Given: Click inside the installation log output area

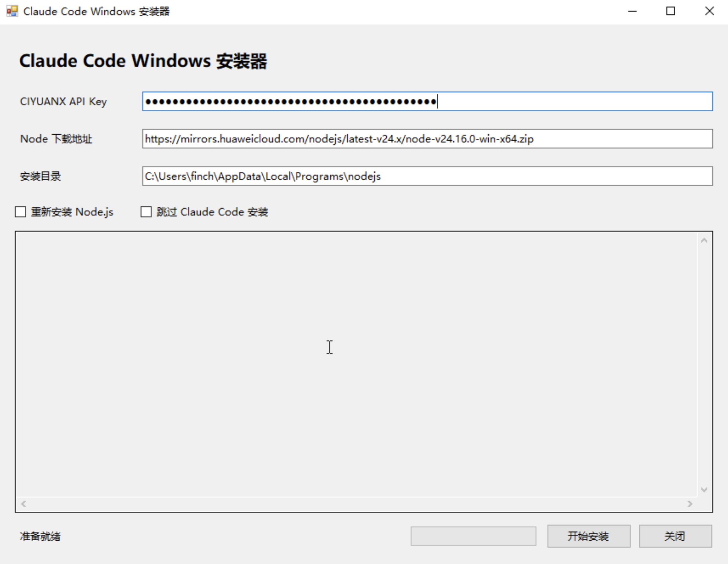Looking at the screenshot, I should coord(356,364).
